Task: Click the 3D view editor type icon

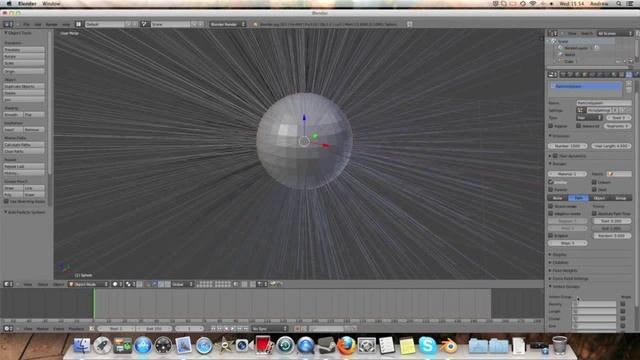Action: pyautogui.click(x=7, y=284)
